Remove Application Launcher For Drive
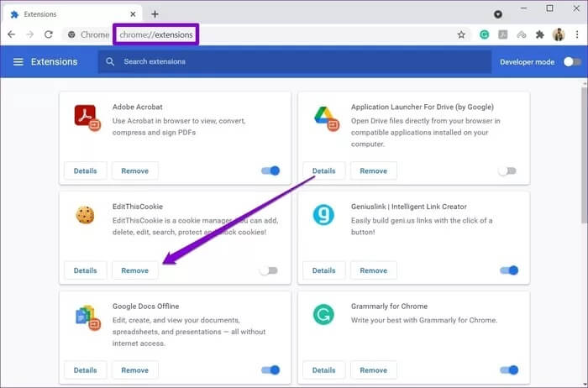 (374, 171)
